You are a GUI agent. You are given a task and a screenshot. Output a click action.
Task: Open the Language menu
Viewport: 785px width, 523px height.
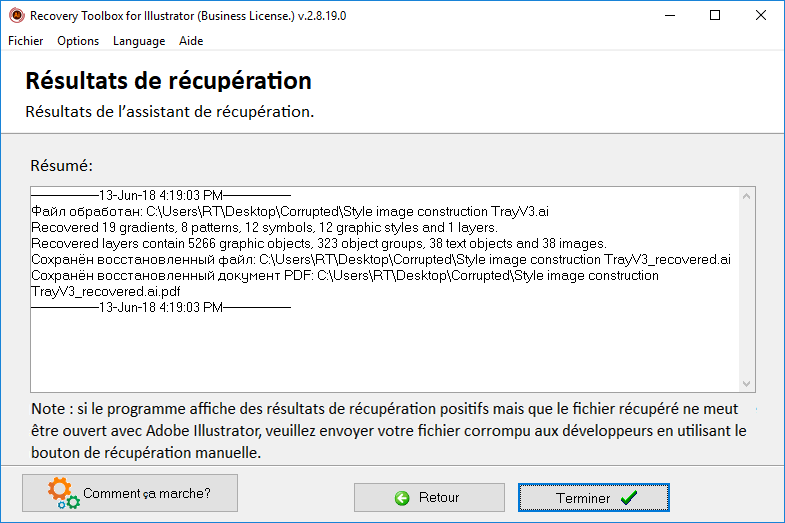139,41
